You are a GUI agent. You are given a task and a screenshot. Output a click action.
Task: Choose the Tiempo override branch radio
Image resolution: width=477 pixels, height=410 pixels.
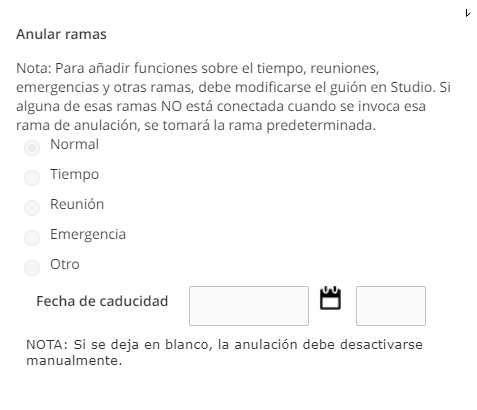coord(32,178)
